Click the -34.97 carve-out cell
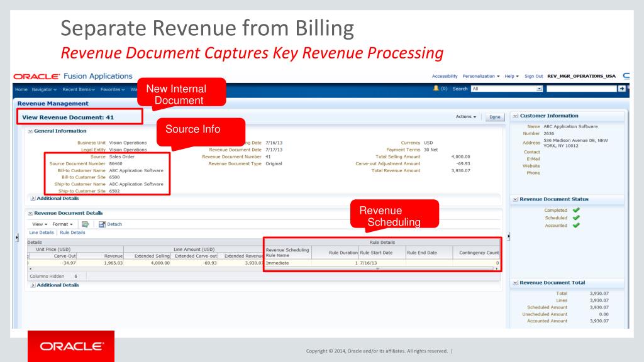644x362 pixels. pyautogui.click(x=69, y=263)
